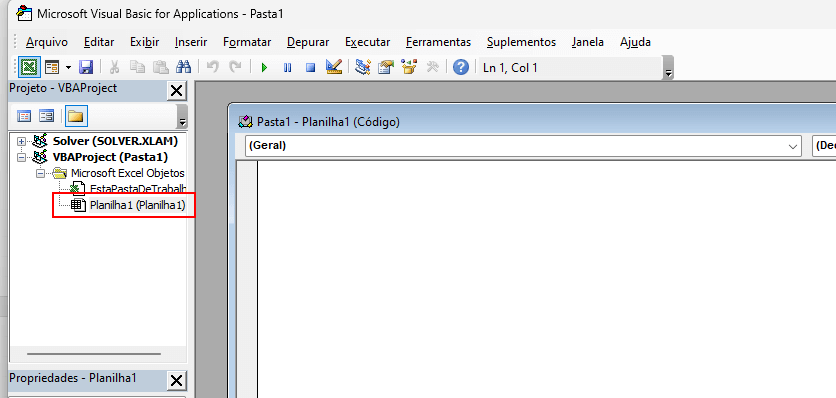
Task: Click the View Code icon in Project panel
Action: [25, 116]
